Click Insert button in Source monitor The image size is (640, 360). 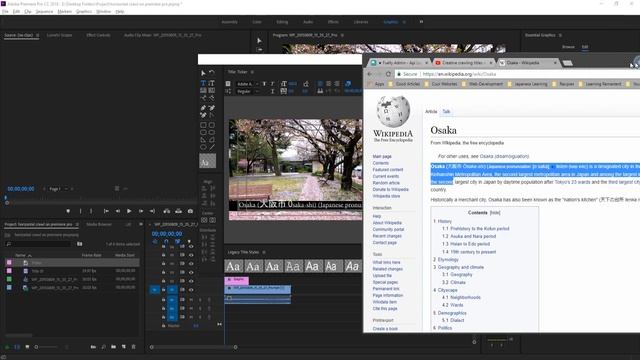(167, 211)
